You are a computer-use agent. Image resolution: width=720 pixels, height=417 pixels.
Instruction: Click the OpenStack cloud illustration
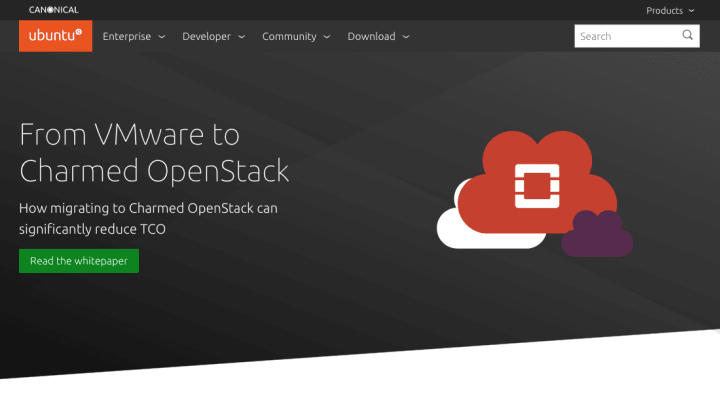535,194
